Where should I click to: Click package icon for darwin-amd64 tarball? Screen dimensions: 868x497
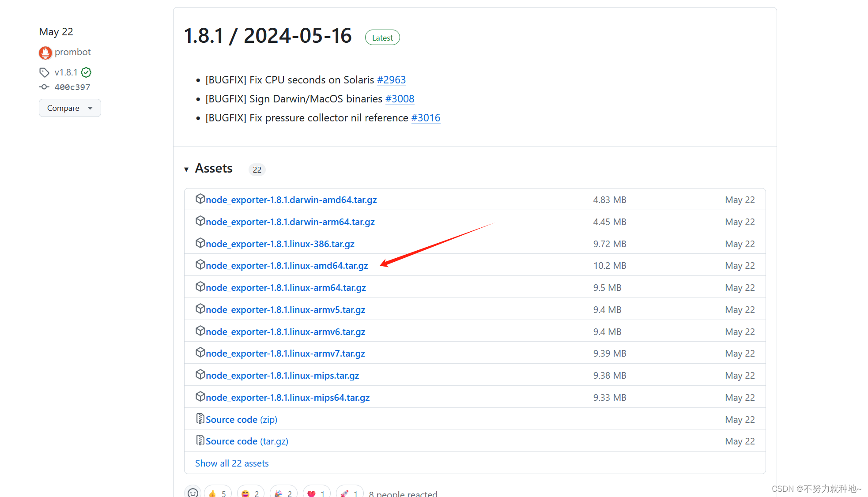[x=200, y=199]
